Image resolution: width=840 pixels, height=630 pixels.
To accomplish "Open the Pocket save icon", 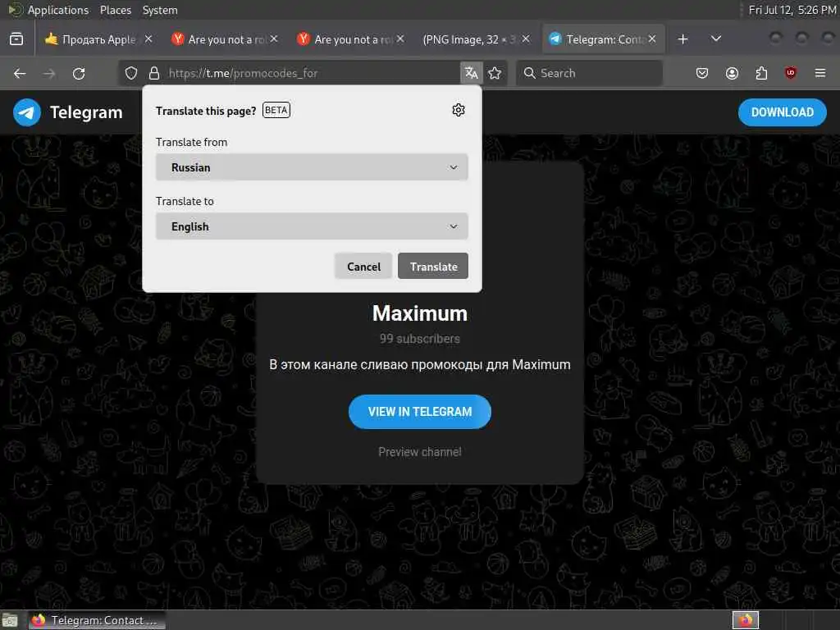I will tap(702, 73).
